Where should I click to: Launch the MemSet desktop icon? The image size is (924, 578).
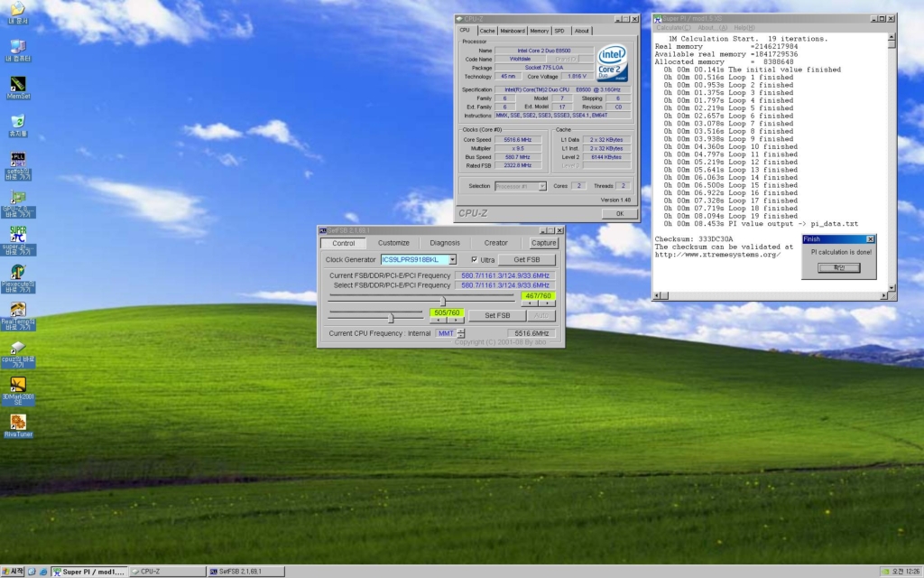[18, 88]
